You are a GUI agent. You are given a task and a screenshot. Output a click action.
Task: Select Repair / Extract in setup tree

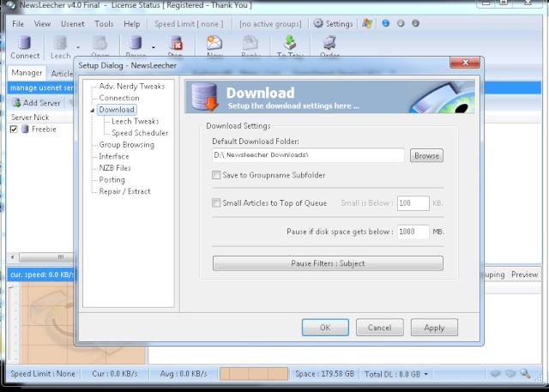(x=124, y=191)
